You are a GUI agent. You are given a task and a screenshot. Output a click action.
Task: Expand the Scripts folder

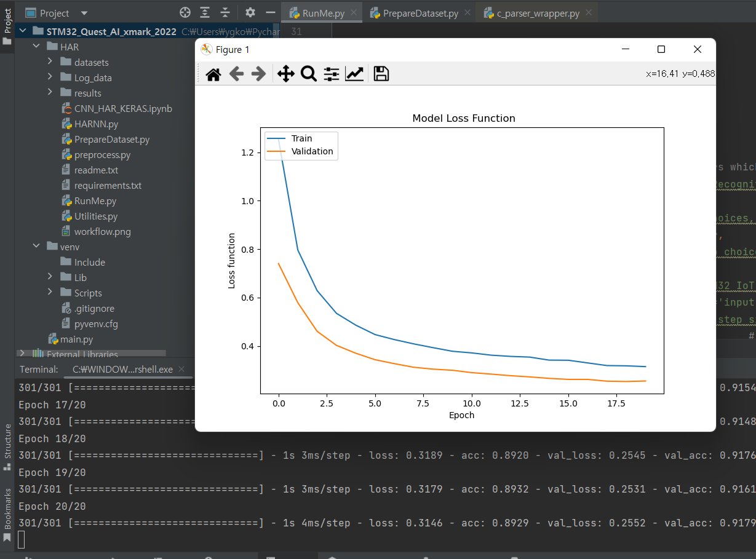click(x=50, y=293)
